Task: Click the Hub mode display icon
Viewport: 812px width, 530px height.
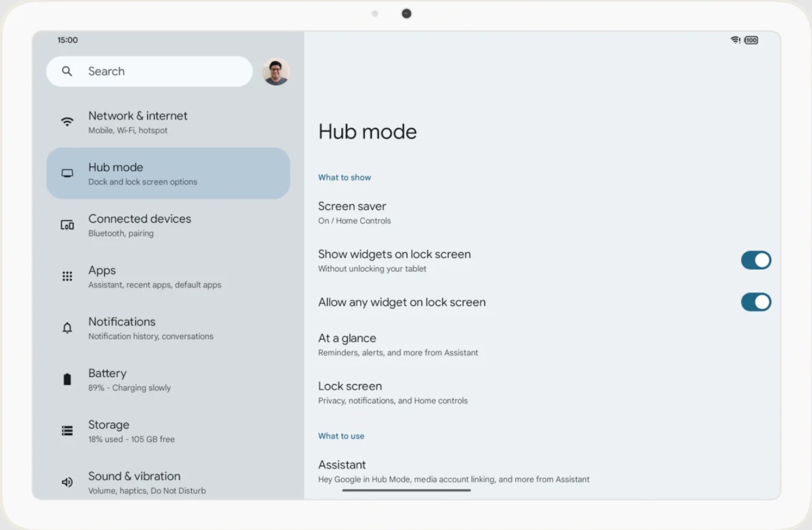Action: pyautogui.click(x=67, y=173)
